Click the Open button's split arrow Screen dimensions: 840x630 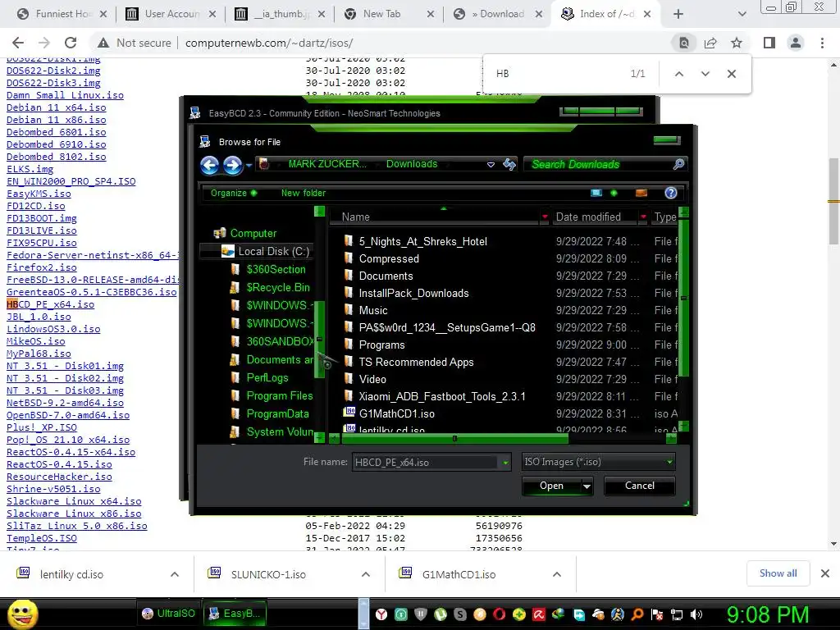pyautogui.click(x=587, y=486)
